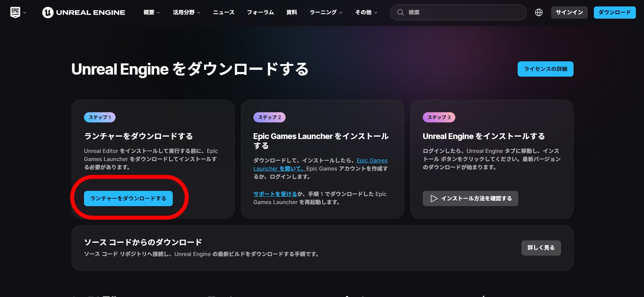
Task: Click the magnifier search icon
Action: pyautogui.click(x=400, y=13)
